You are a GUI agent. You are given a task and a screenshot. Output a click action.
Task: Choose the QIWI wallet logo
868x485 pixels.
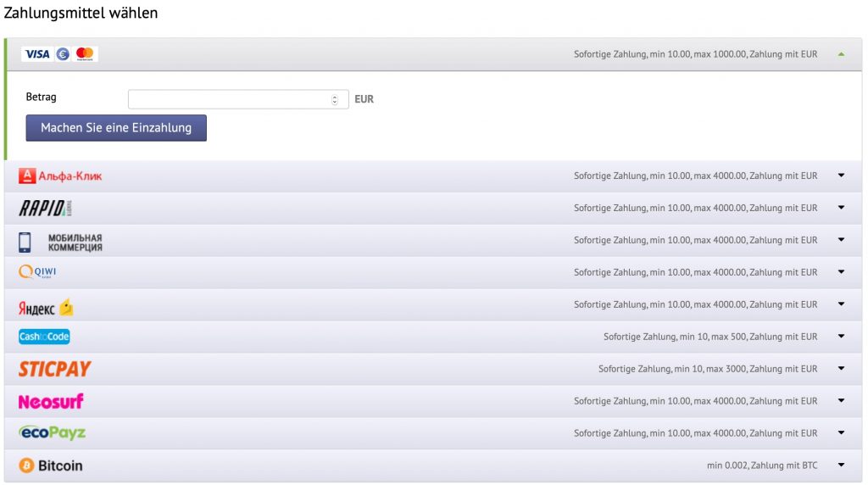(38, 272)
